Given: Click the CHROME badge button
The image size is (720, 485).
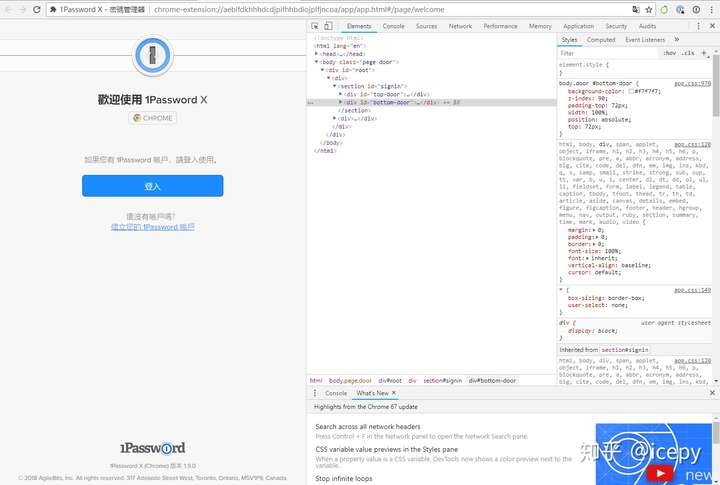Looking at the screenshot, I should pos(152,118).
